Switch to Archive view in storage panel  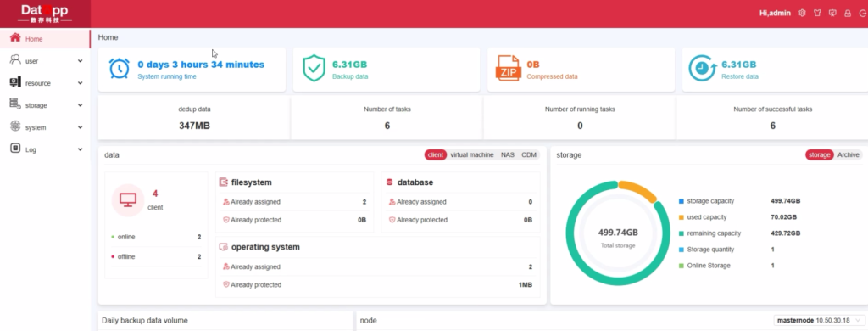point(848,154)
